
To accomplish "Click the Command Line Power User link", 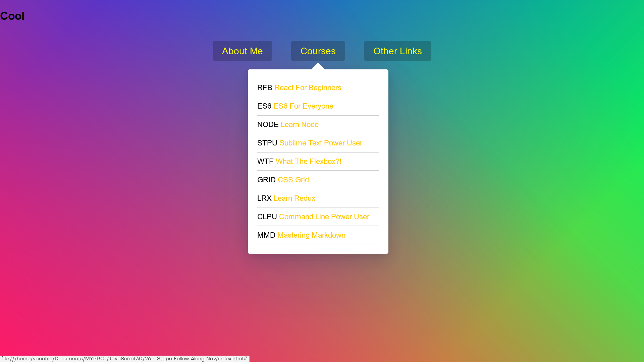I will tap(324, 217).
